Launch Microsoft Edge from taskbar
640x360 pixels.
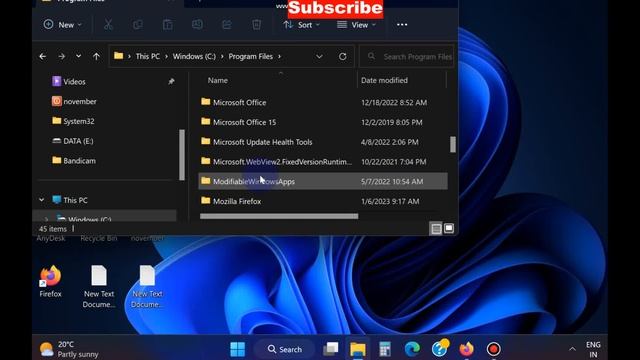pyautogui.click(x=412, y=349)
